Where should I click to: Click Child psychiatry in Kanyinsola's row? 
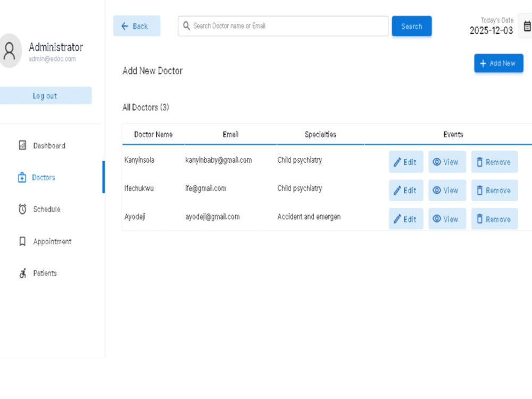pos(300,160)
